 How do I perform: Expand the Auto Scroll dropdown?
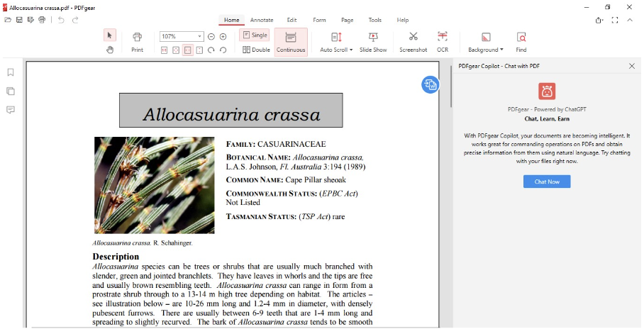(x=336, y=50)
